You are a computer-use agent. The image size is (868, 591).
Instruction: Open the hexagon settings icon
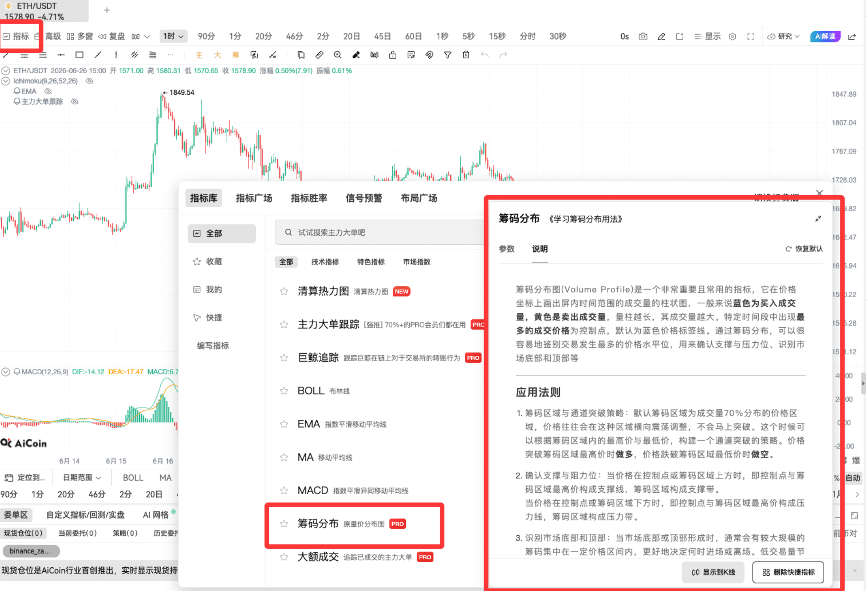pos(732,36)
